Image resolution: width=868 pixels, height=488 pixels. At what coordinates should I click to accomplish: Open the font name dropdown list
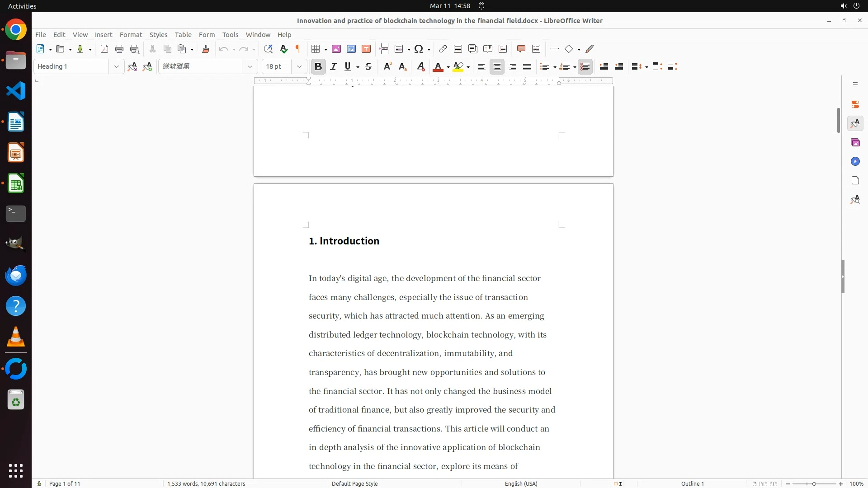(x=250, y=66)
